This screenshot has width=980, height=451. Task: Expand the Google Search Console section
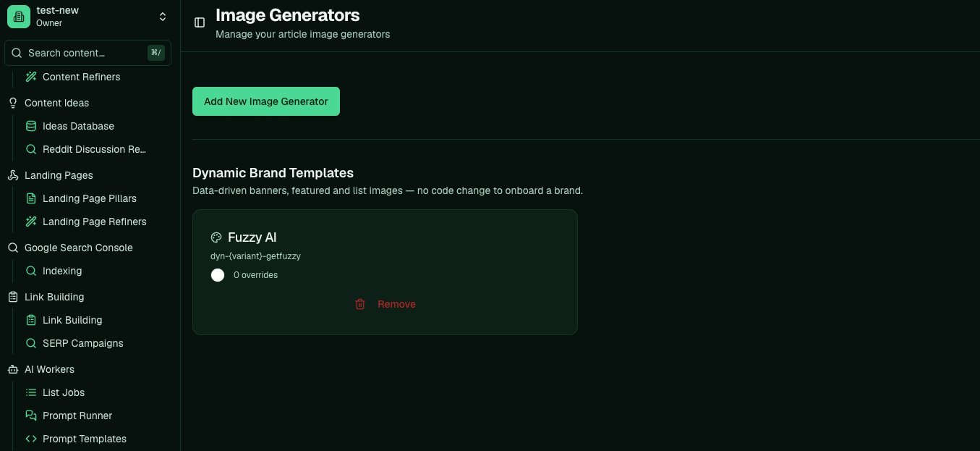pyautogui.click(x=79, y=248)
